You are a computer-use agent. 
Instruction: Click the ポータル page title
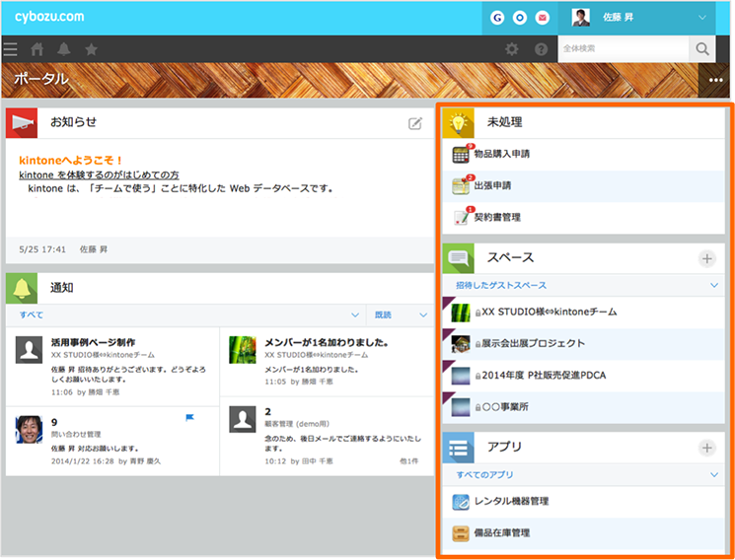click(x=41, y=79)
